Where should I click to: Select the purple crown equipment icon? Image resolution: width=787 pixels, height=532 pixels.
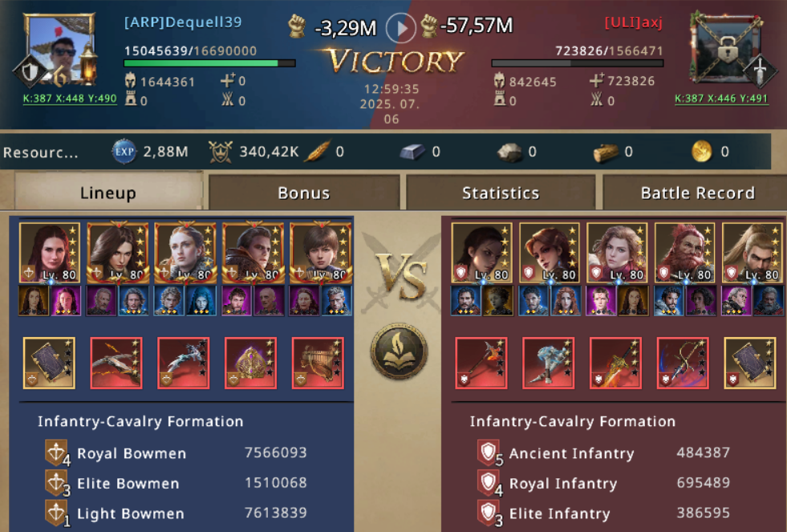250,363
